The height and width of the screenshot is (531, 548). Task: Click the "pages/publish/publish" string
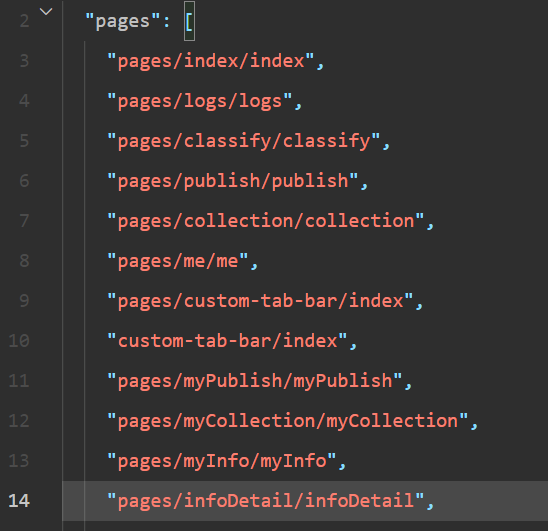click(233, 181)
